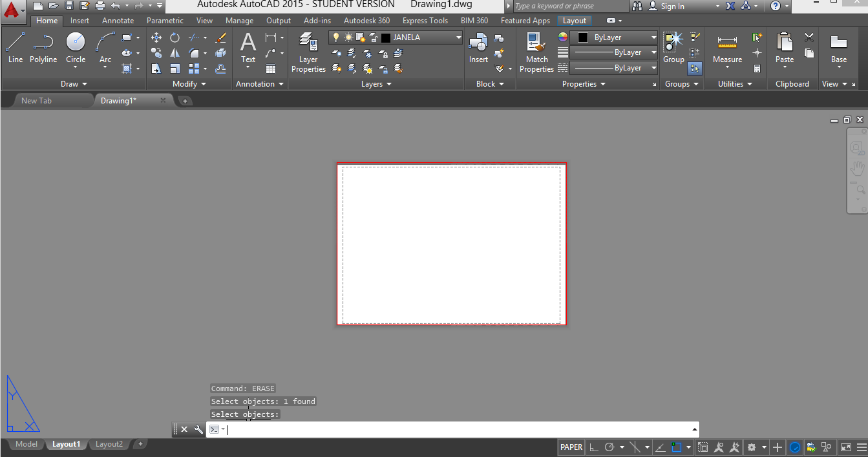Switch to the Express Tools tab
The image size is (868, 457).
425,21
